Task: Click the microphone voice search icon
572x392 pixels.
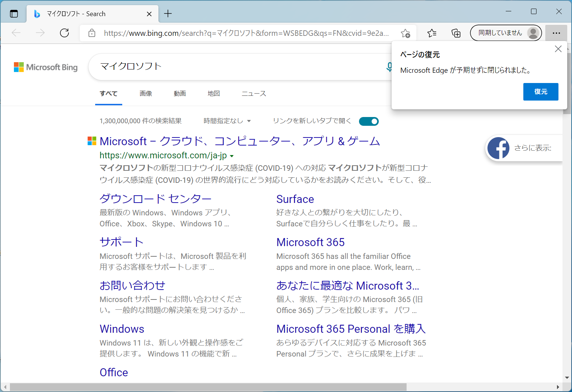Action: pos(389,67)
